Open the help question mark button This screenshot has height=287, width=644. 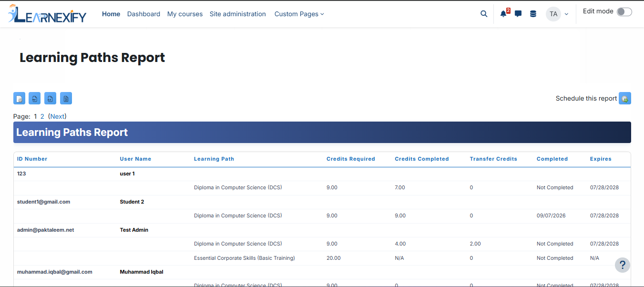click(x=623, y=265)
